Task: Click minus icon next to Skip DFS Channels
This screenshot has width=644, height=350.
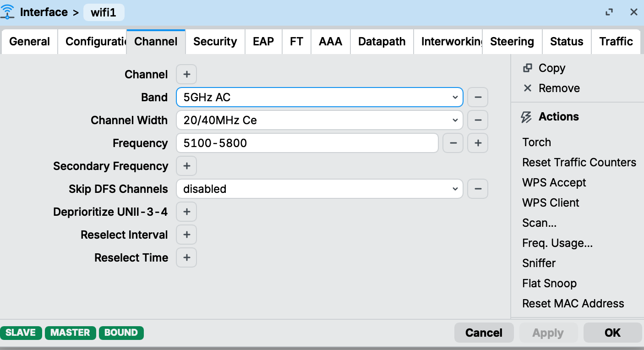Action: point(478,189)
